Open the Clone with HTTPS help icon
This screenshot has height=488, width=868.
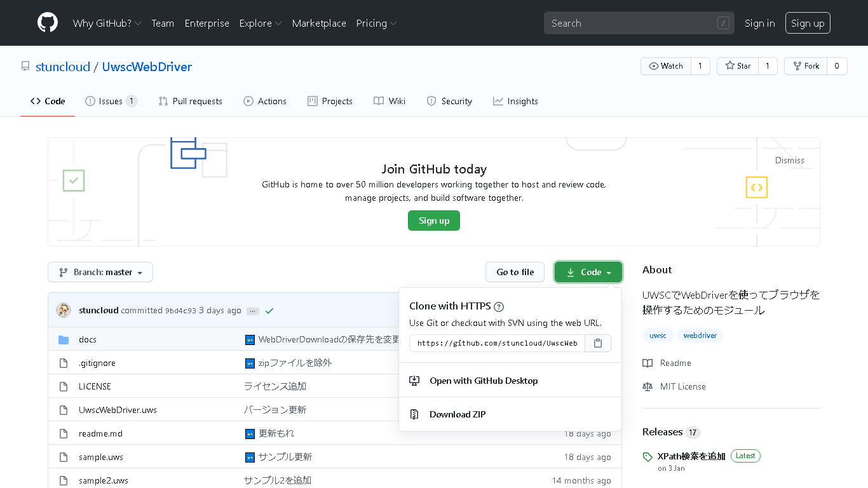coord(499,306)
